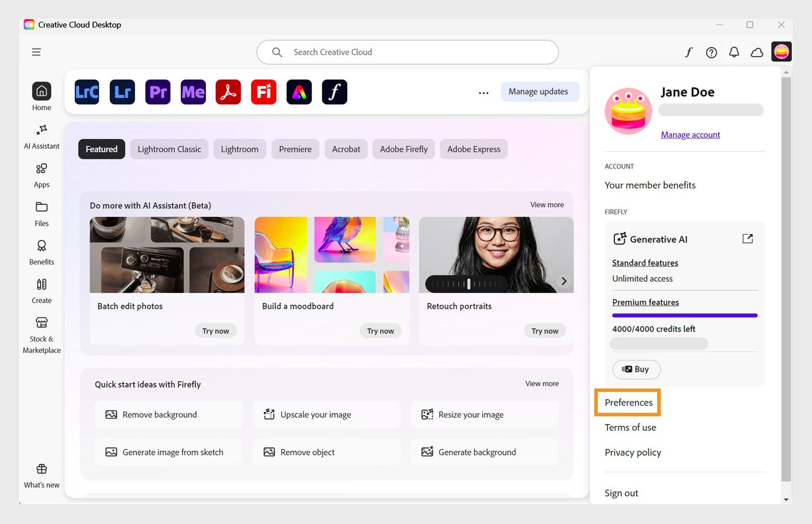Open Generative AI external link icon
Image resolution: width=812 pixels, height=524 pixels.
click(748, 238)
